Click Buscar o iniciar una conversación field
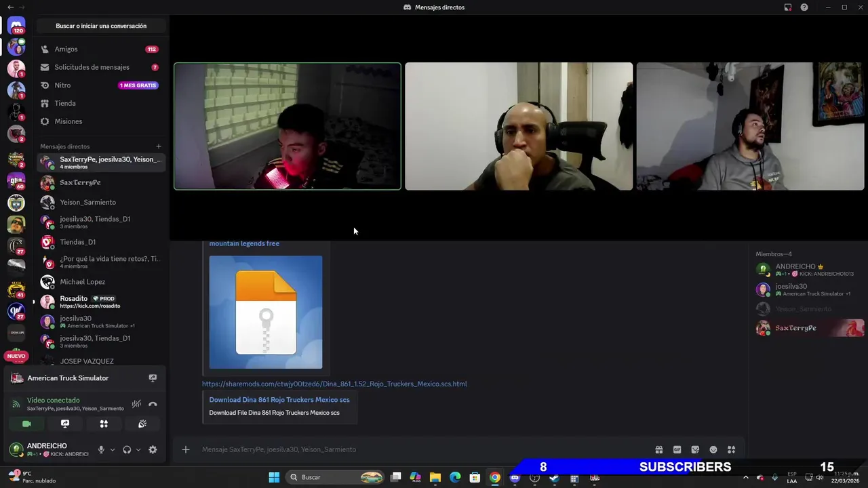 tap(101, 26)
